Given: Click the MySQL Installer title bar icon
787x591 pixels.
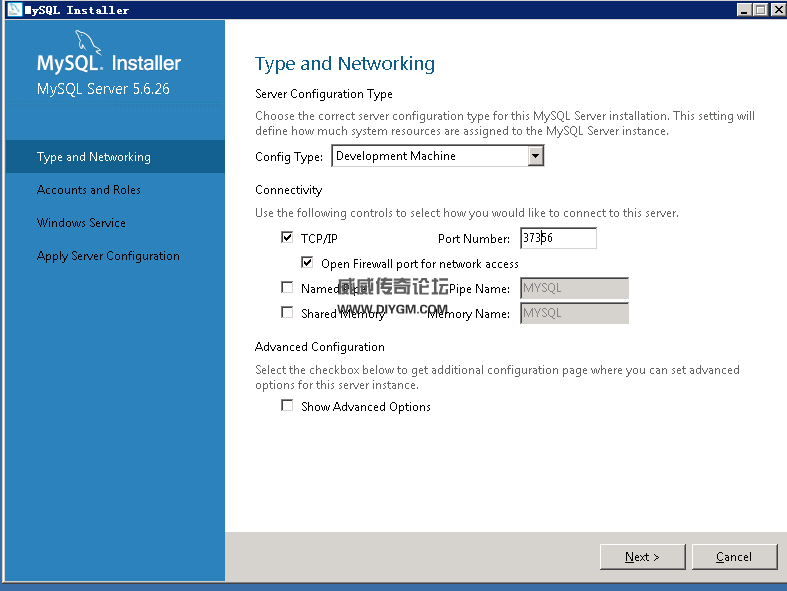Looking at the screenshot, I should point(15,10).
